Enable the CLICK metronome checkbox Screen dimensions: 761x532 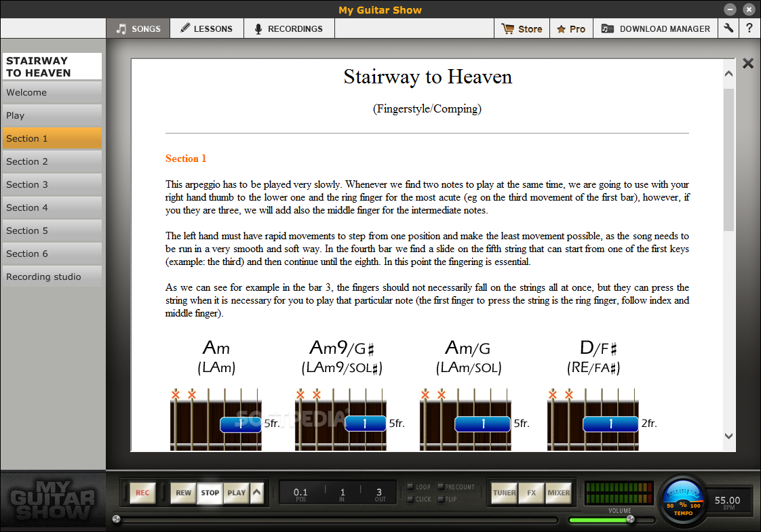[x=410, y=499]
